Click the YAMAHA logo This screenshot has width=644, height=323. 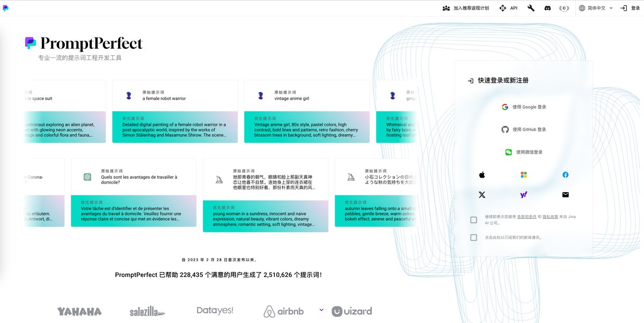[79, 311]
